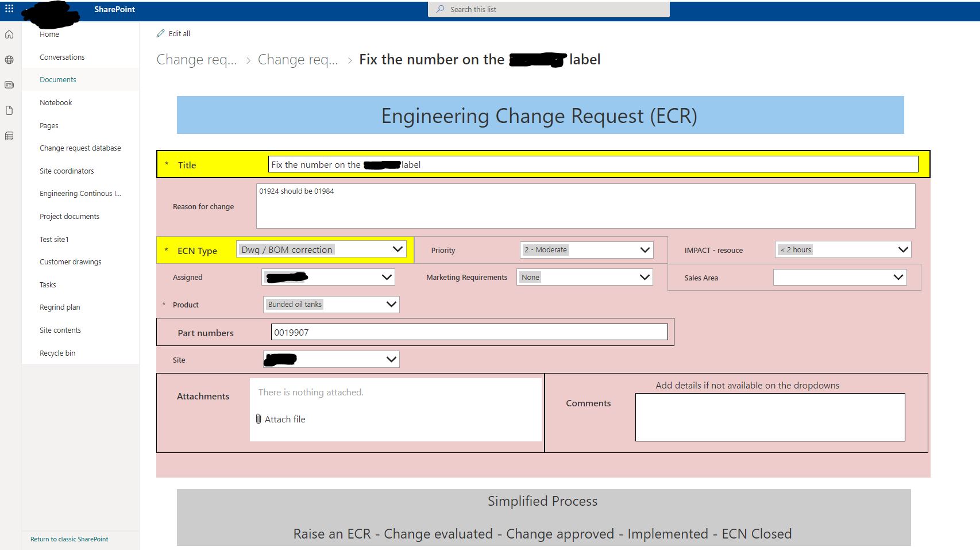980x550 pixels.
Task: Click Return to classic SharePoint link
Action: coord(69,539)
